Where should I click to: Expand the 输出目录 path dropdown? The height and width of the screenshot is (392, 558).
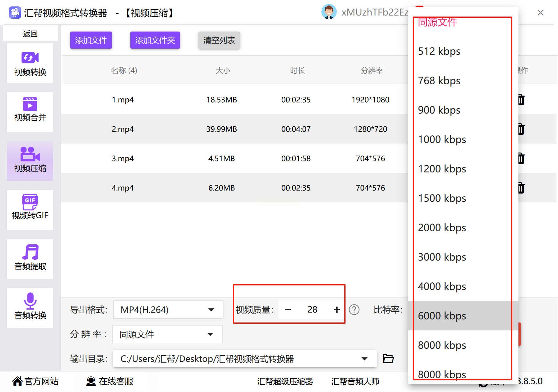(x=245, y=359)
